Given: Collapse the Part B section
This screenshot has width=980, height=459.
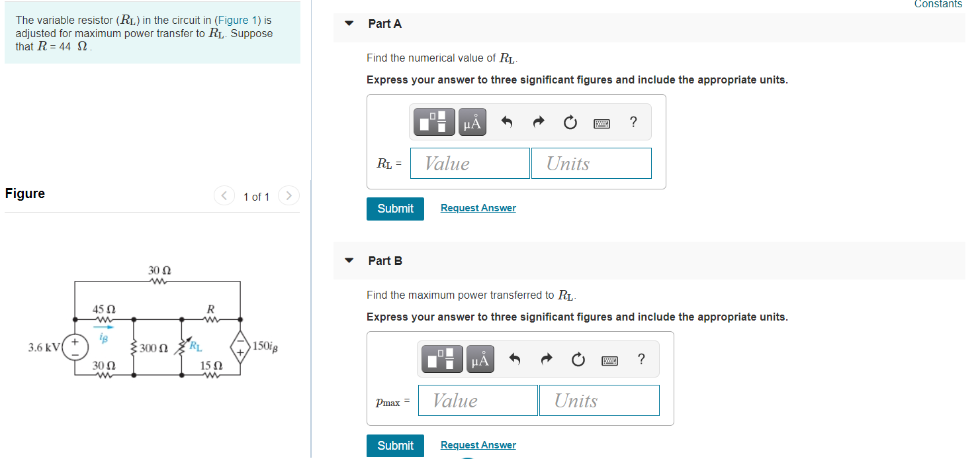Looking at the screenshot, I should (349, 260).
